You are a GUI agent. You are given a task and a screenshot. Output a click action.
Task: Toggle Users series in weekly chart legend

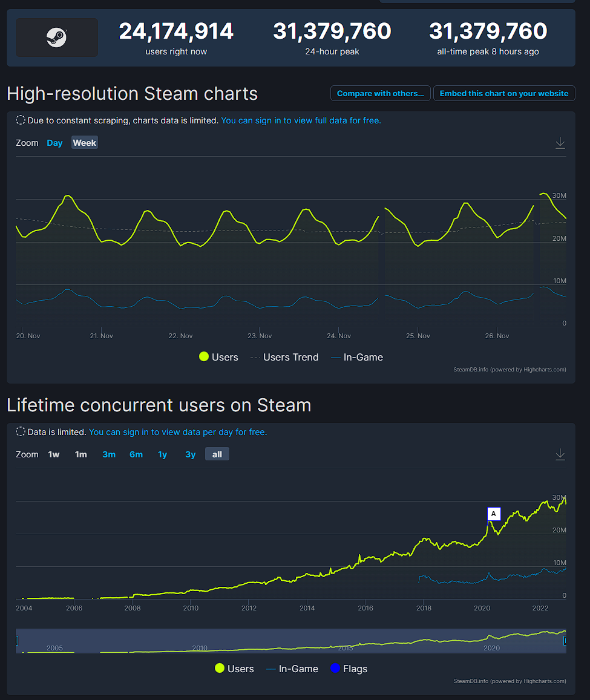tap(218, 357)
